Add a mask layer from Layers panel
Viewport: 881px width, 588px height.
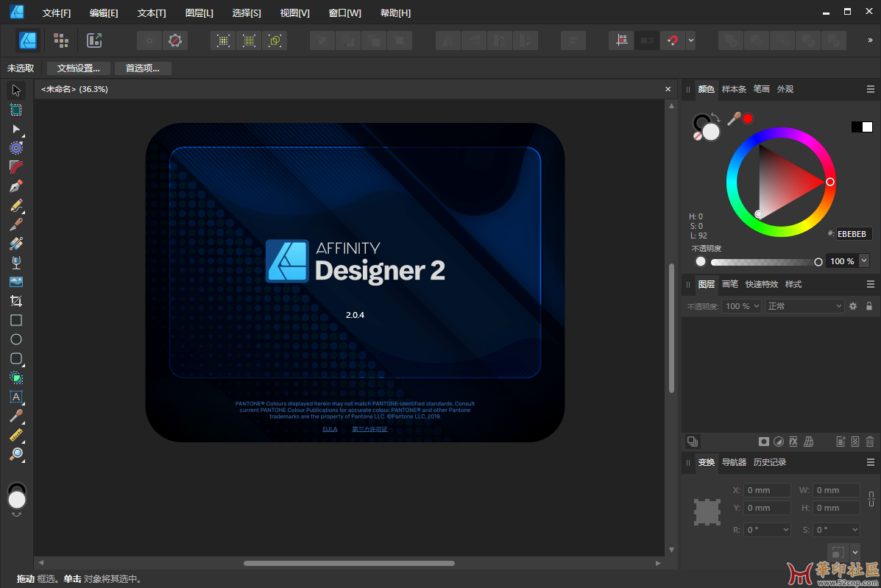[763, 442]
